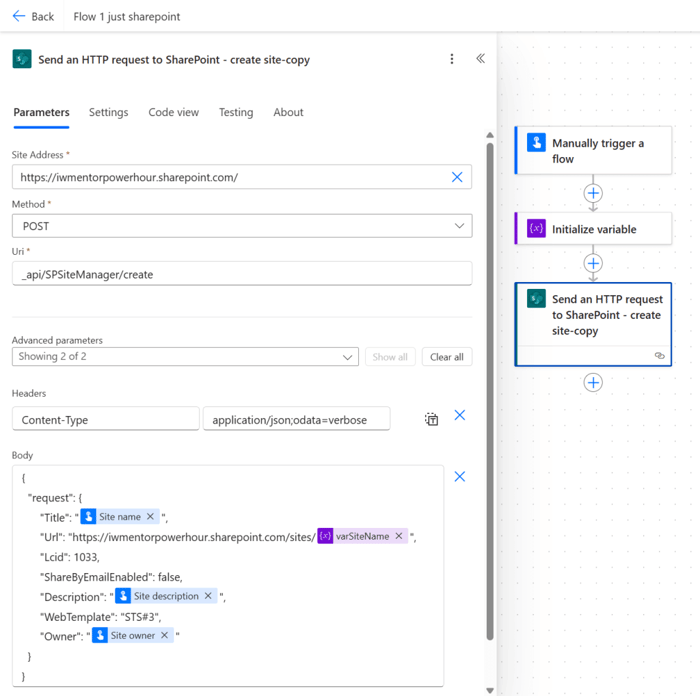Open the Code view tab

tap(174, 113)
